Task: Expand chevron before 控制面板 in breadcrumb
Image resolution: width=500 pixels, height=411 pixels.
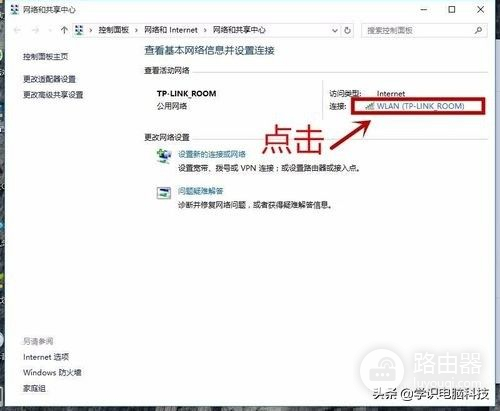Action: 90,30
